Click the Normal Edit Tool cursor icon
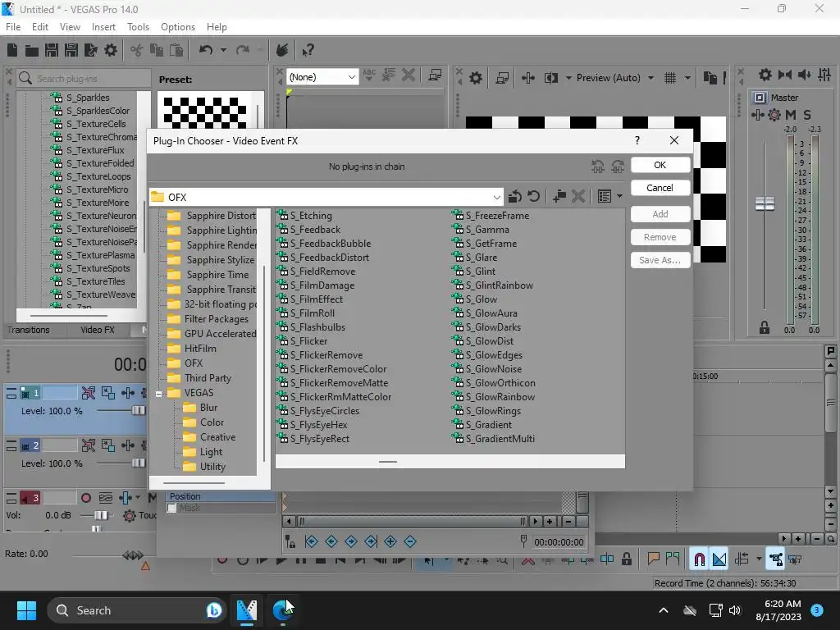840x630 pixels. coord(428,560)
